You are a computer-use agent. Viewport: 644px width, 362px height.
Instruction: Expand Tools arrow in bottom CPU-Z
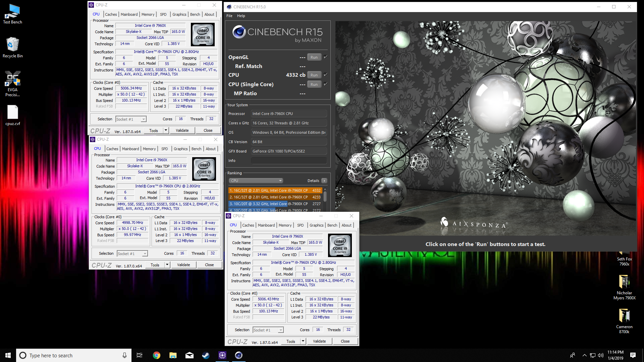[x=303, y=341]
